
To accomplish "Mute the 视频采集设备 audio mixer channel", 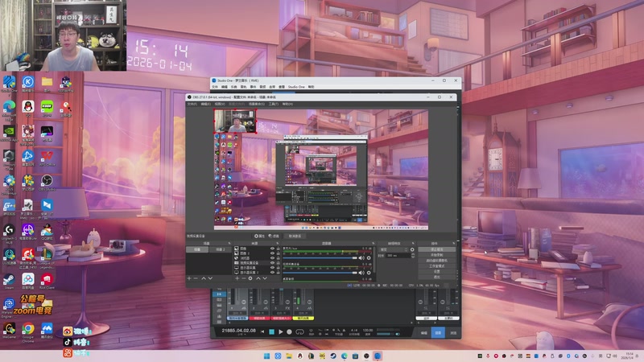I will pos(361,273).
